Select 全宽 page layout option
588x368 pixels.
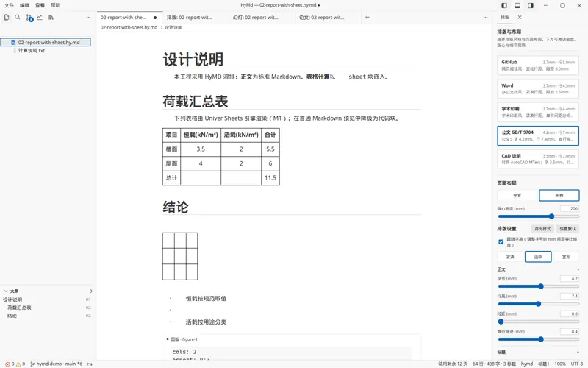pyautogui.click(x=517, y=195)
